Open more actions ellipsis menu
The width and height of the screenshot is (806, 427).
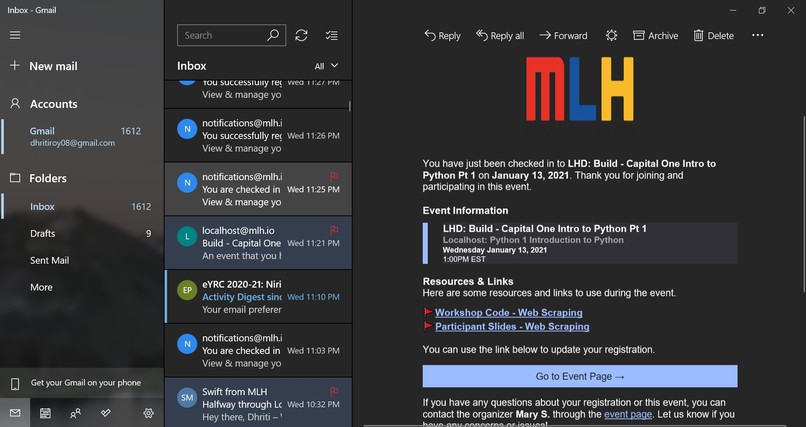pyautogui.click(x=758, y=35)
